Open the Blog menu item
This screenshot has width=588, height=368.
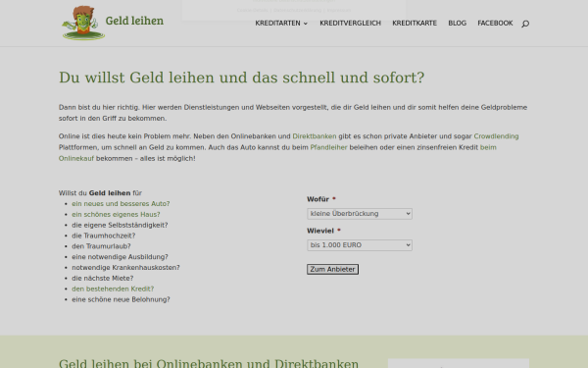(x=457, y=24)
